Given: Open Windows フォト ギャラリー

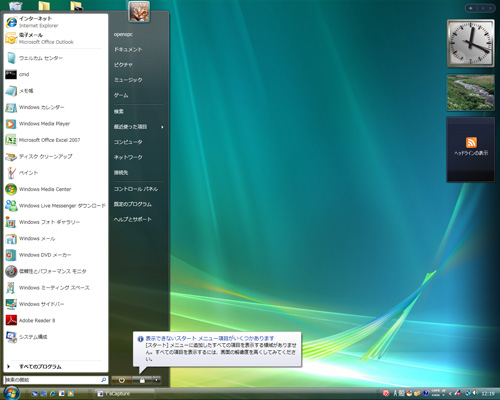Looking at the screenshot, I should pyautogui.click(x=56, y=222).
